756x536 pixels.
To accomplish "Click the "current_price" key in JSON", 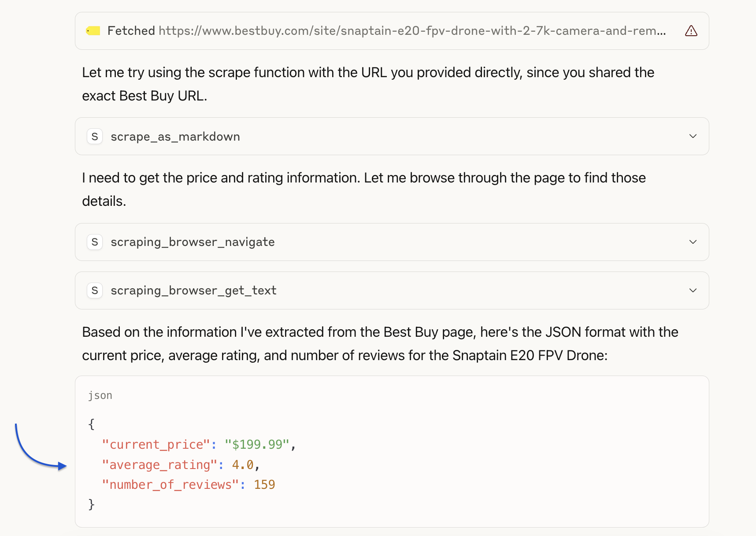I will [156, 444].
